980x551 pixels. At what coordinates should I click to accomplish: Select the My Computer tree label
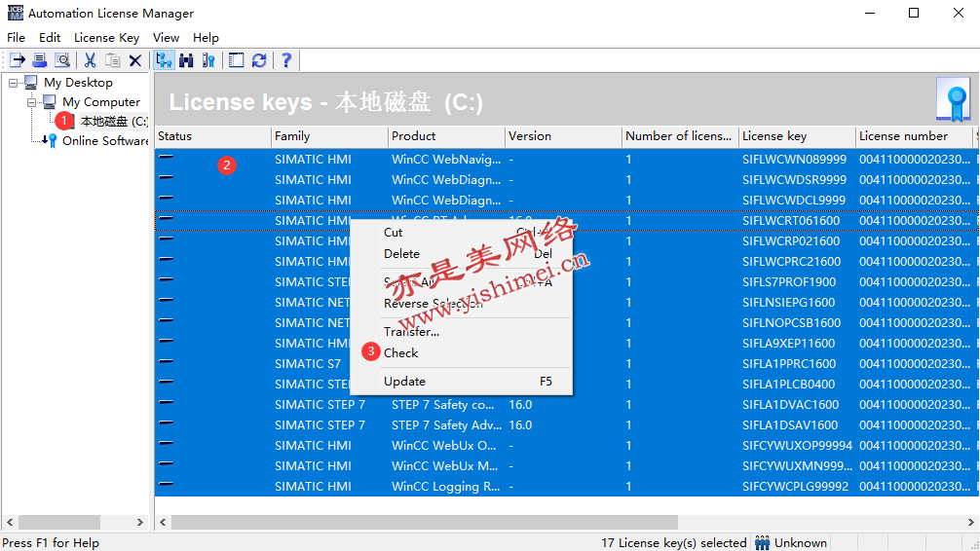(x=101, y=102)
